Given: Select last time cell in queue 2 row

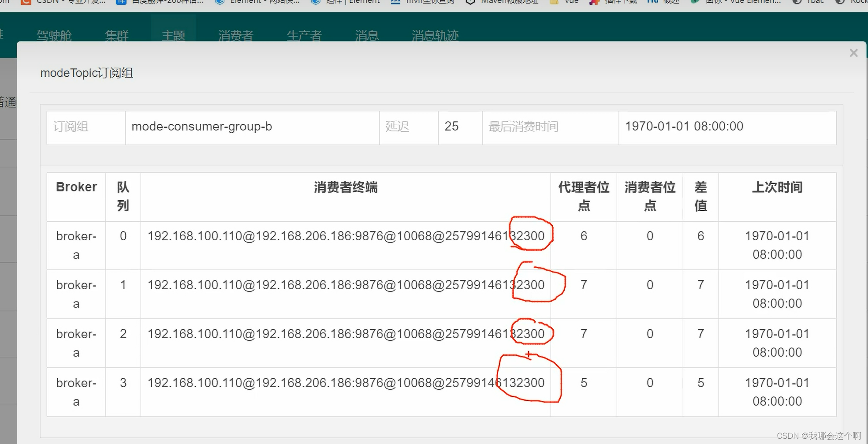Looking at the screenshot, I should [x=777, y=343].
